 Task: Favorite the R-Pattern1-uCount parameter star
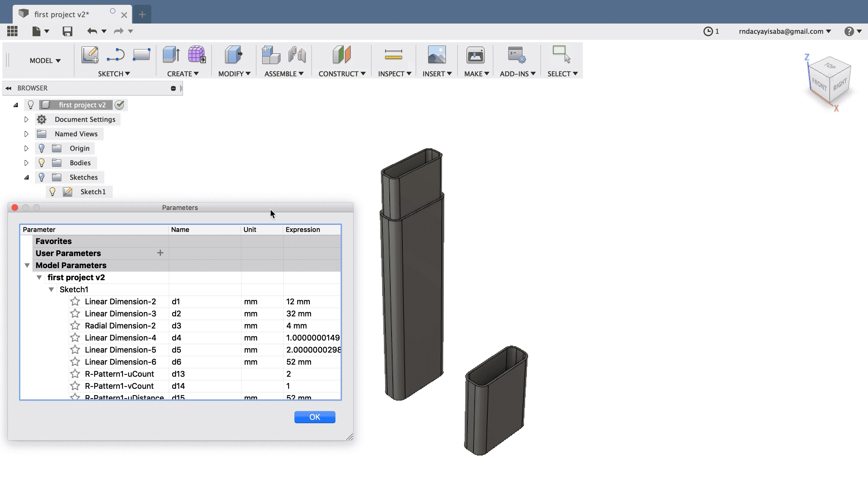pos(75,374)
